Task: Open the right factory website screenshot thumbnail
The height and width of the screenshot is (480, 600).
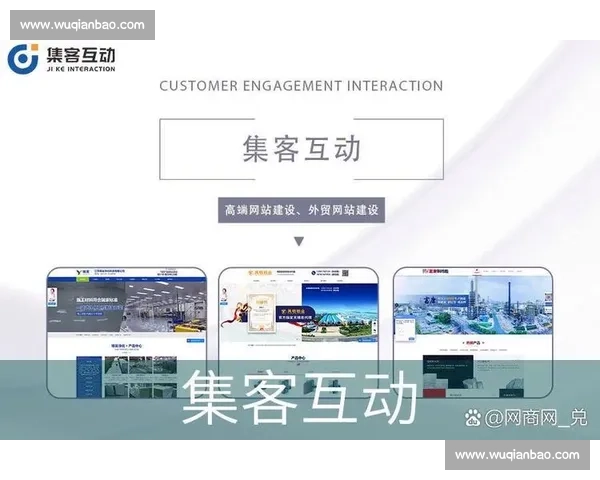Action: pos(473,332)
